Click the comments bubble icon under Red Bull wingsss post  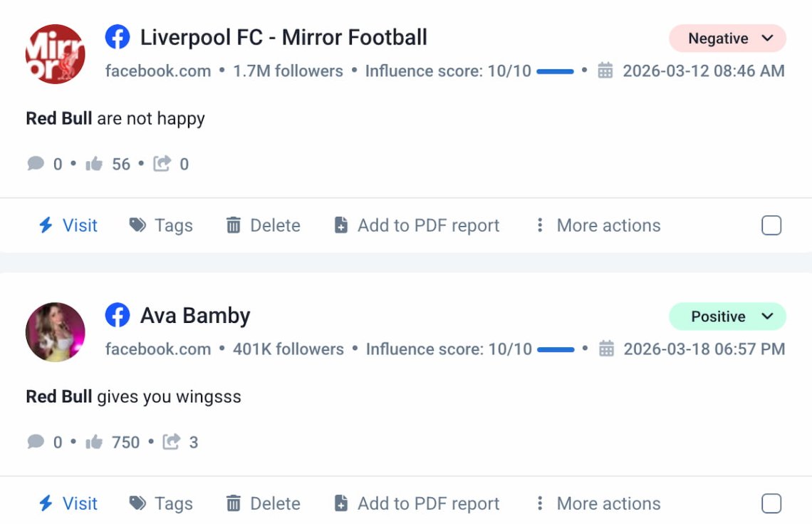coord(36,442)
